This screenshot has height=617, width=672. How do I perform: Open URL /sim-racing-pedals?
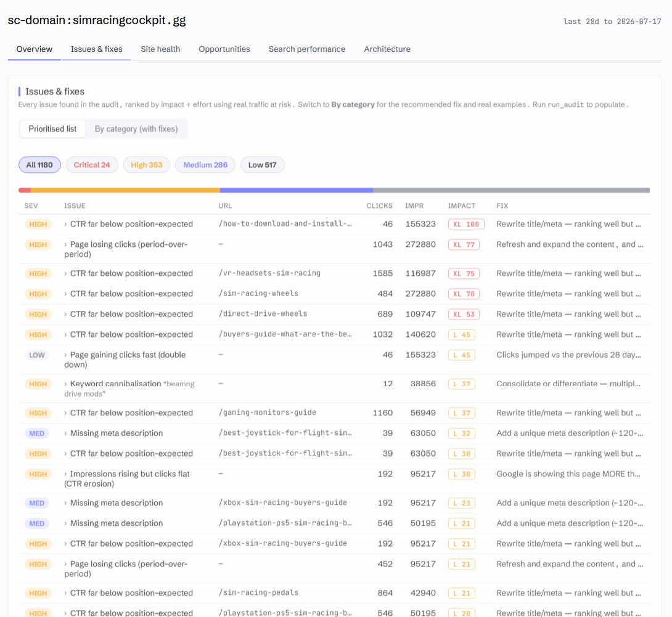(258, 592)
